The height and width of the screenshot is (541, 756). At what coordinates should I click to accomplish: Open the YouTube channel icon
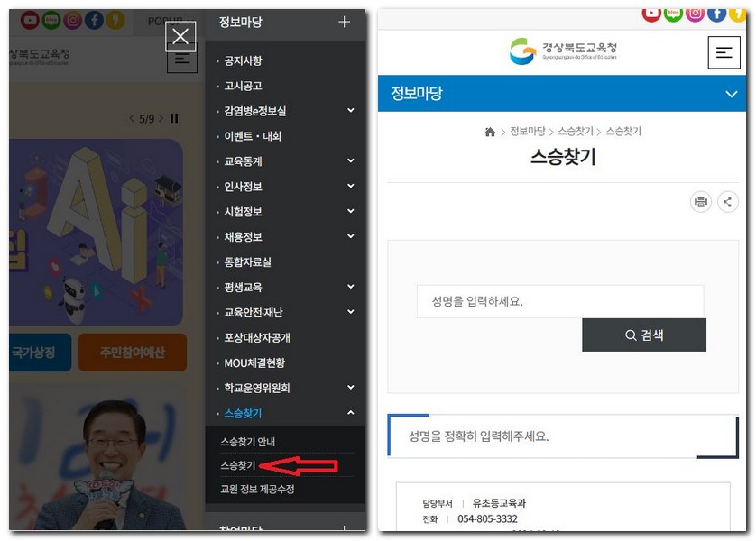(651, 14)
